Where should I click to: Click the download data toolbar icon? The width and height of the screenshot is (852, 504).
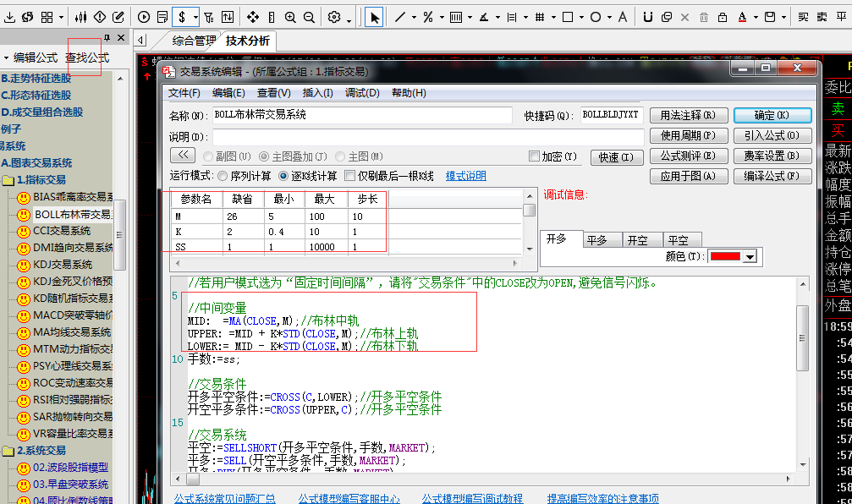pos(9,18)
